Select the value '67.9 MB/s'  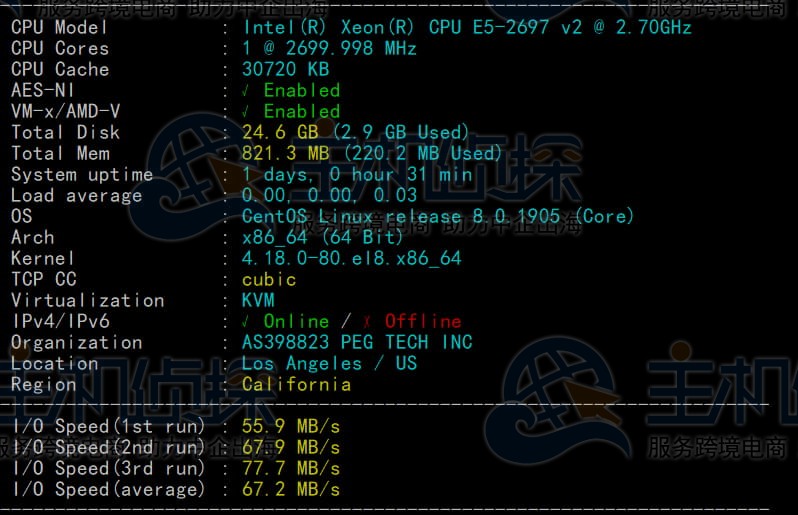click(291, 447)
